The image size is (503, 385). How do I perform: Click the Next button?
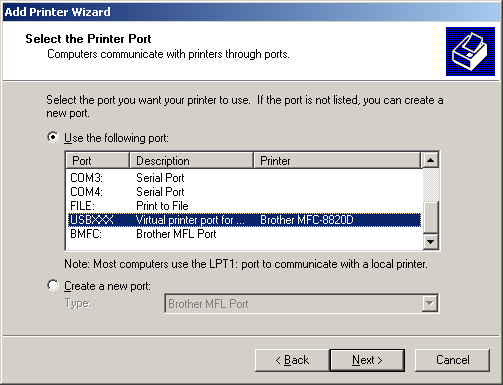tap(367, 360)
